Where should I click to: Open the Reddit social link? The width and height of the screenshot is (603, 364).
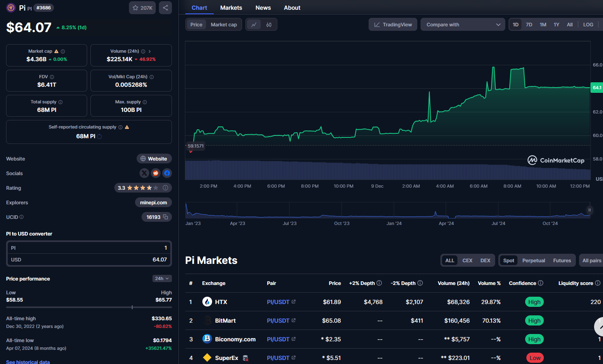click(156, 173)
